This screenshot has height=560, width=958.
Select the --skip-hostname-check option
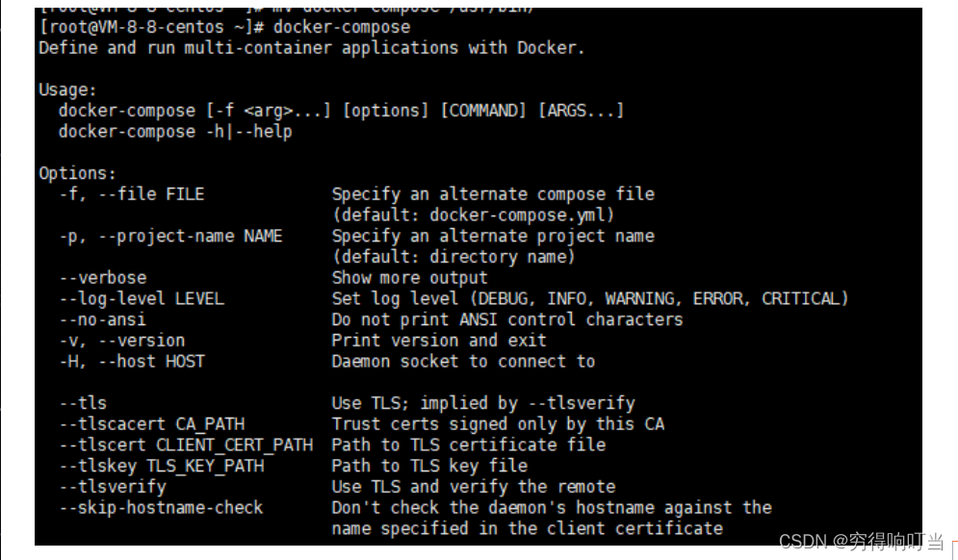point(161,507)
